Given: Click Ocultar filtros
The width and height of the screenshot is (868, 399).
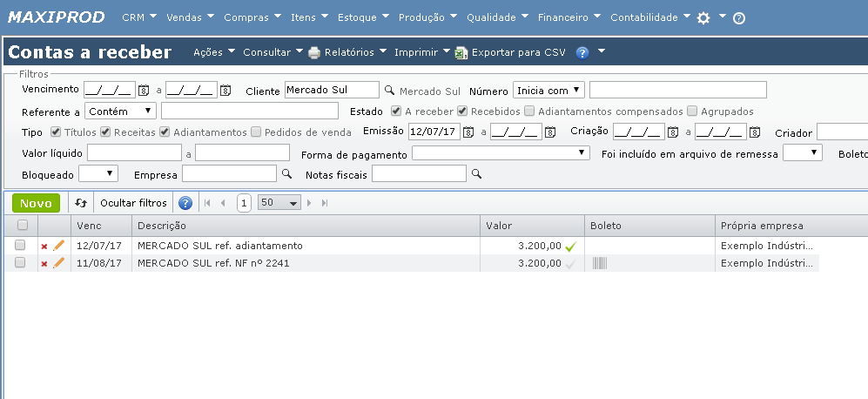Looking at the screenshot, I should [x=133, y=203].
